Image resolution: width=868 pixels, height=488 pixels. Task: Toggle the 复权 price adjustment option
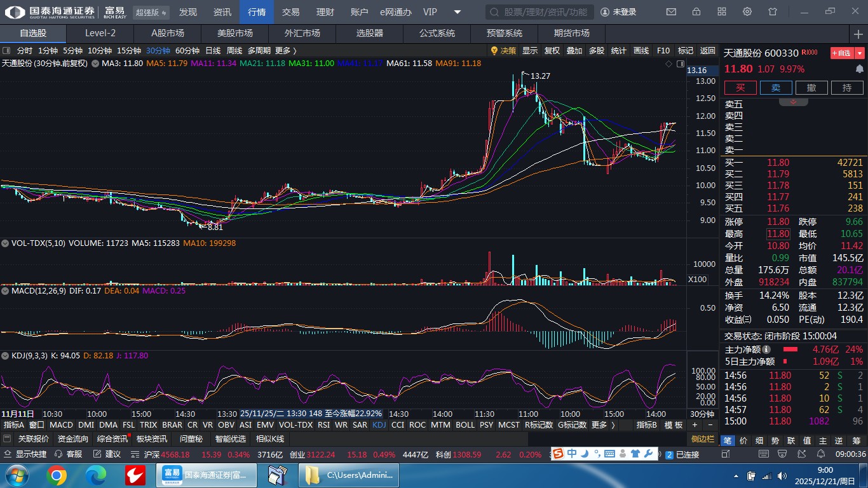click(552, 51)
